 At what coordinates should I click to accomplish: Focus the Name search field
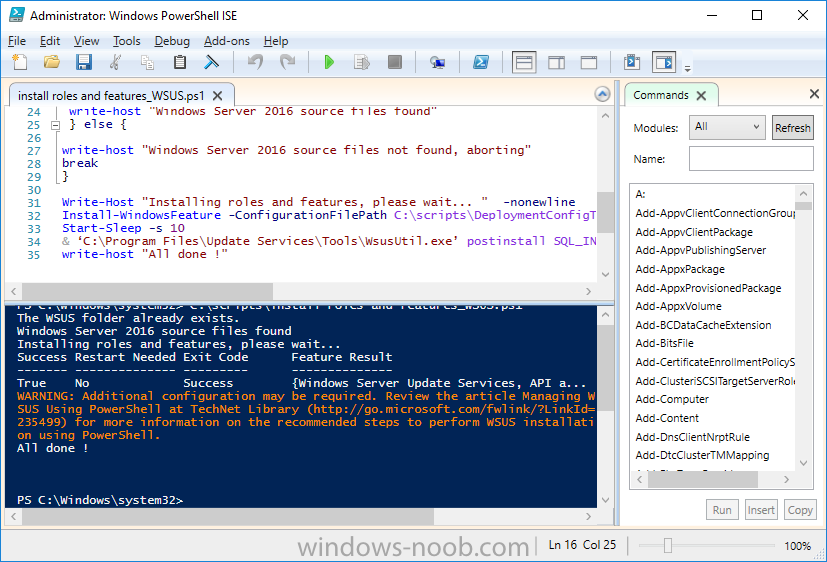[x=751, y=159]
